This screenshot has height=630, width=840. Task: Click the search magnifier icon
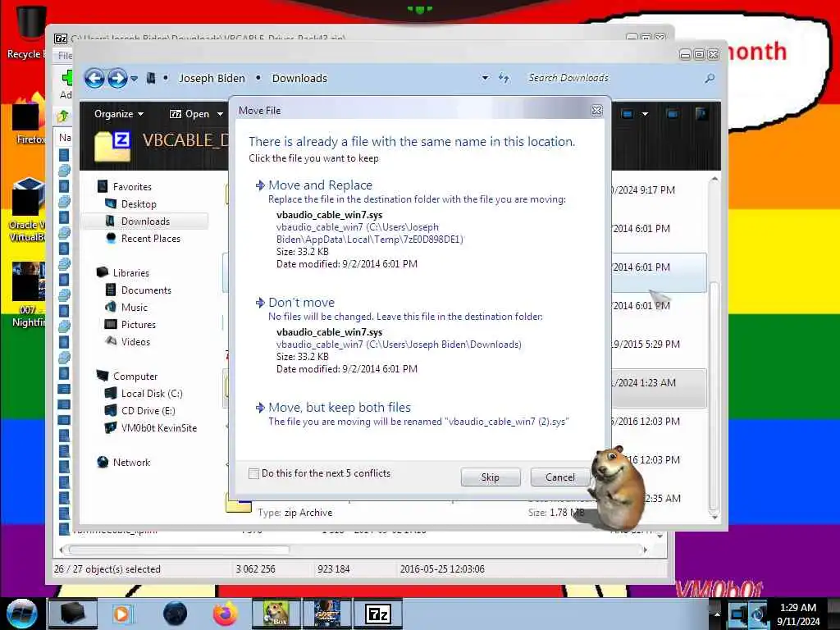(710, 78)
